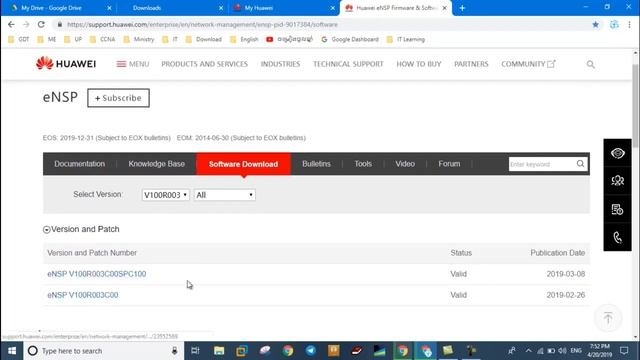Open COMMUNITY external link
Screen dimensions: 640x360
pos(528,64)
